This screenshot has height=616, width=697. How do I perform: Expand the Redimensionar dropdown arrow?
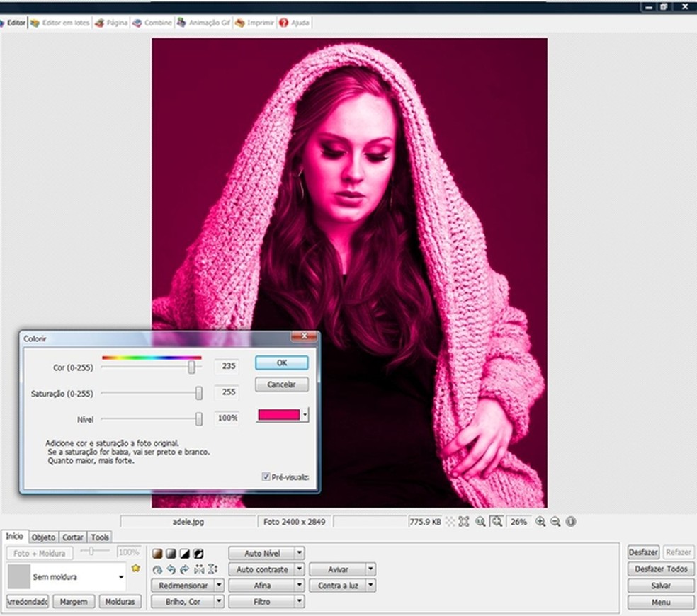point(219,586)
